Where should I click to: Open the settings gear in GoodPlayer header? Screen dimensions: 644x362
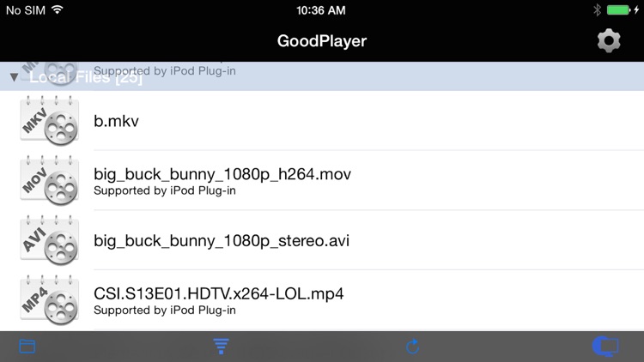(x=609, y=40)
